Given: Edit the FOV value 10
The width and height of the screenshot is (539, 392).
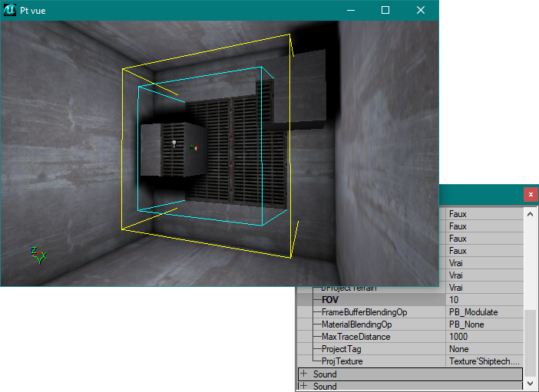Looking at the screenshot, I should [484, 300].
